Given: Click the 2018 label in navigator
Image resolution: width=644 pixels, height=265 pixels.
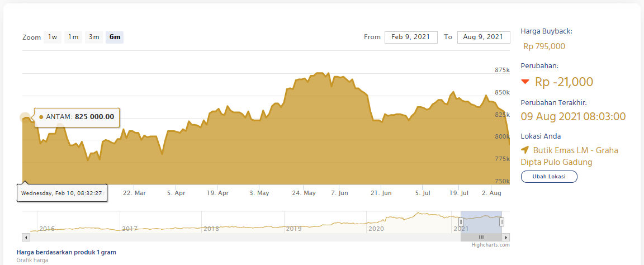Looking at the screenshot, I should click(x=211, y=229).
